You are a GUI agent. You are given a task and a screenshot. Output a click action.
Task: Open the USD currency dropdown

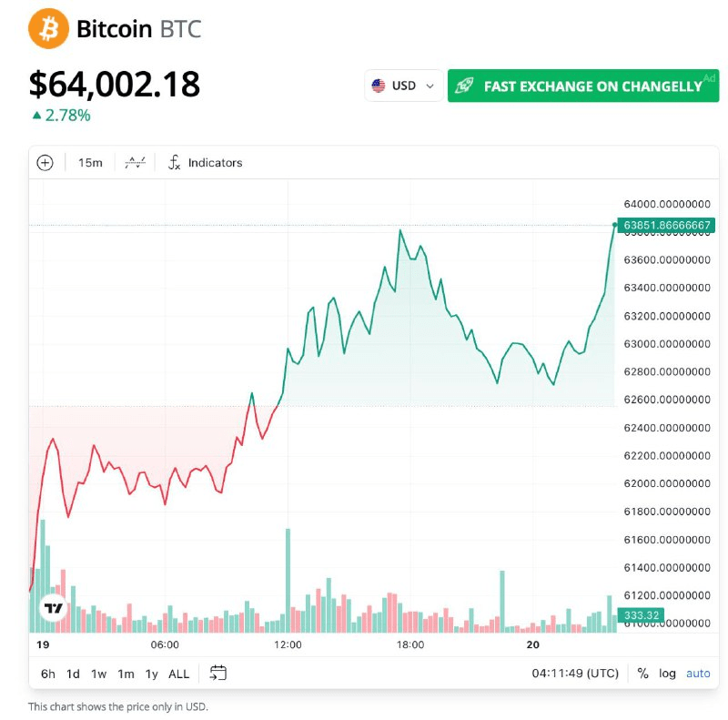tap(404, 86)
